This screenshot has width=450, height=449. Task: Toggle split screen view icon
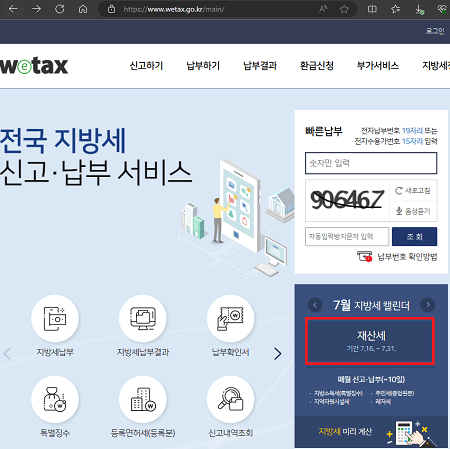[x=372, y=9]
